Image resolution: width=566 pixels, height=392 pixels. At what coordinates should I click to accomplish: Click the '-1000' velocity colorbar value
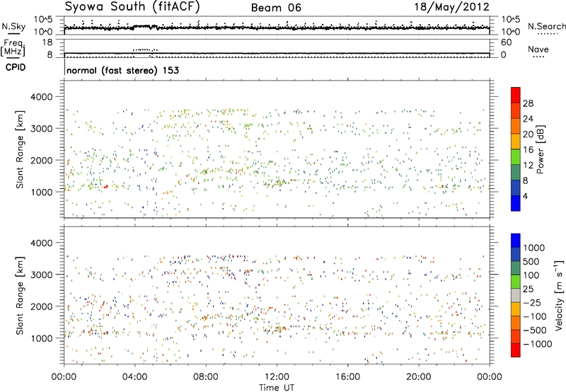click(x=537, y=344)
